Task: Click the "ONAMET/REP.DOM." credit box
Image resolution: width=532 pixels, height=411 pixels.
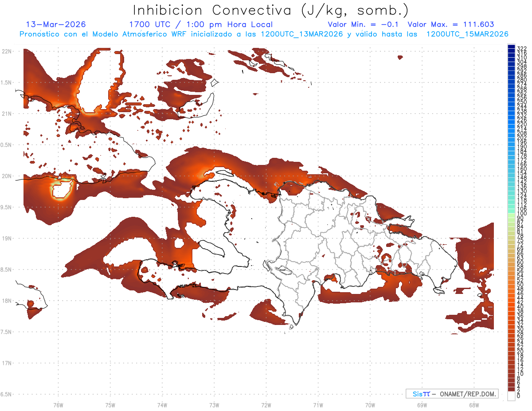Action: click(x=452, y=394)
